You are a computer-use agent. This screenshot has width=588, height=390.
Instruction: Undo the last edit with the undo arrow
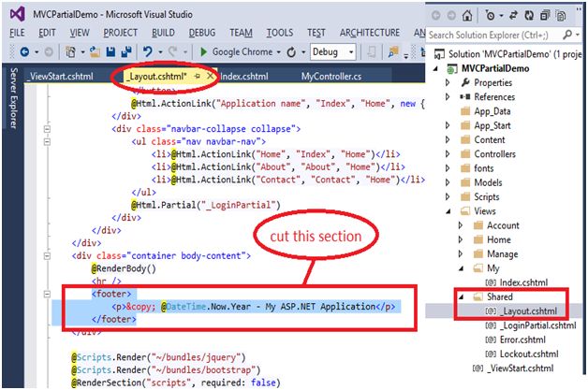coord(147,51)
